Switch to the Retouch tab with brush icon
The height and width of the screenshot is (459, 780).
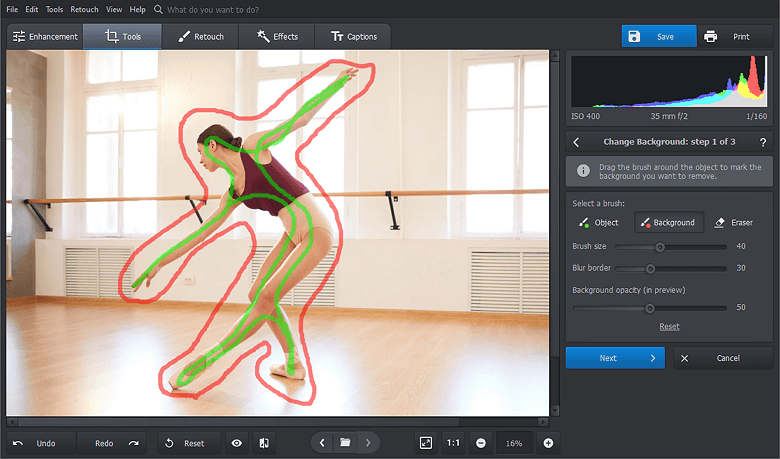point(200,36)
